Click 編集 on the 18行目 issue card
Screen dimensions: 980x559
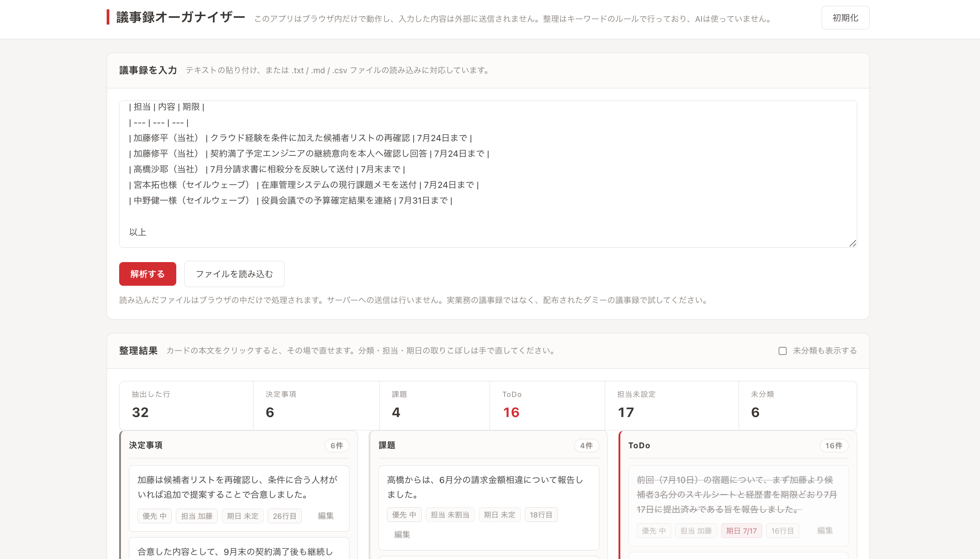tap(402, 534)
